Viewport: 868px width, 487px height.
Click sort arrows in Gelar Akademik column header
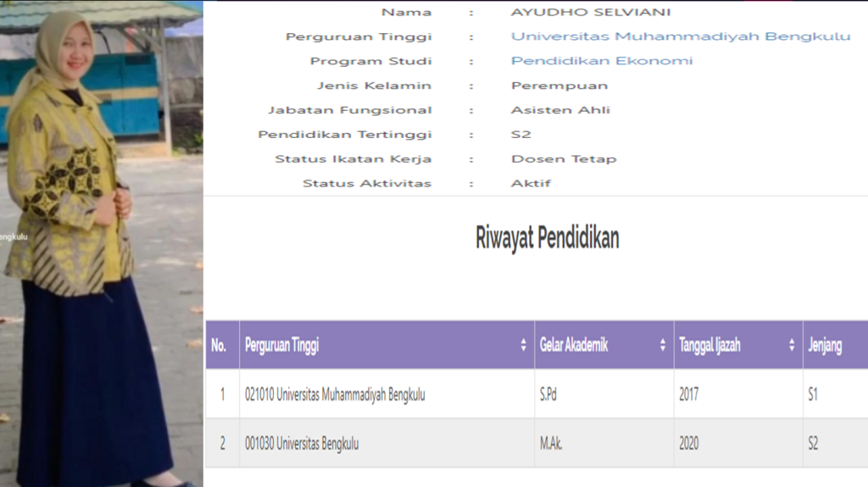click(662, 346)
